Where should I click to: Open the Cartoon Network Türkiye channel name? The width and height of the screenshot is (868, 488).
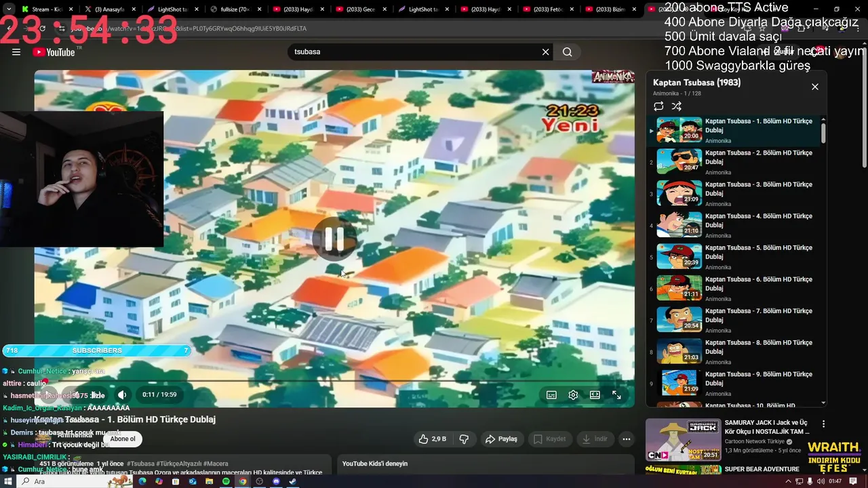754,441
